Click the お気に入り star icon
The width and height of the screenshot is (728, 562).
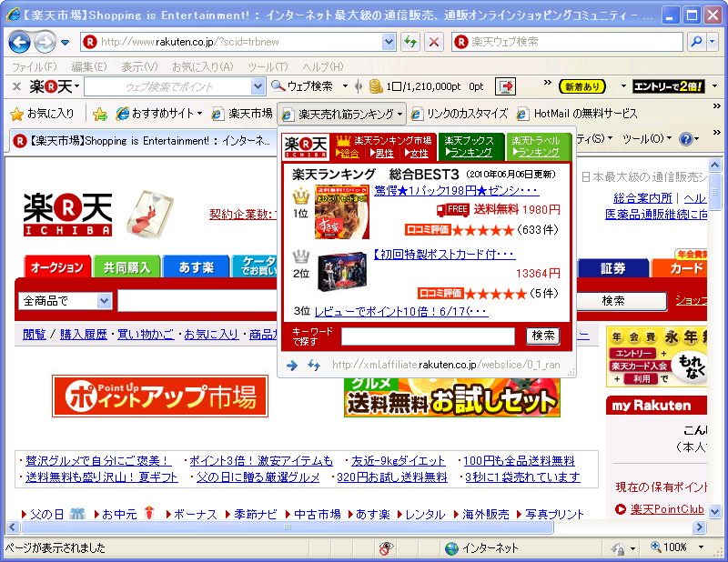[x=16, y=115]
